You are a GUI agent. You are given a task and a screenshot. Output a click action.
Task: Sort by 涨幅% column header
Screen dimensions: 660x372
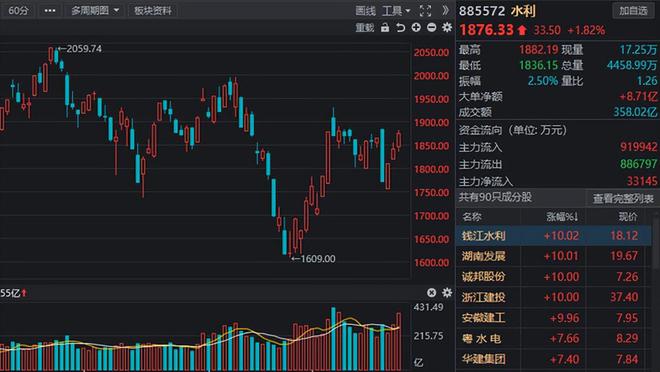[x=562, y=217]
